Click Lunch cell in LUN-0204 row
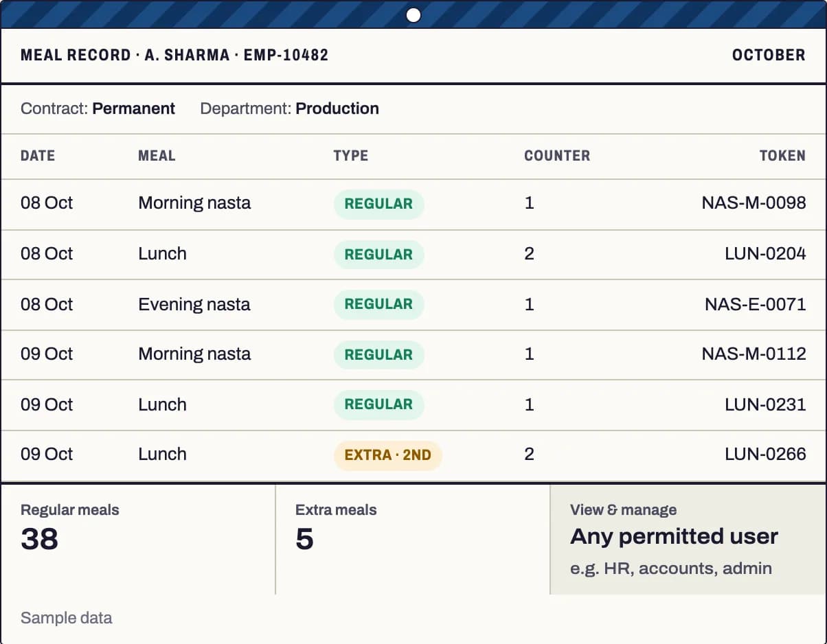The width and height of the screenshot is (827, 644). pyautogui.click(x=162, y=254)
